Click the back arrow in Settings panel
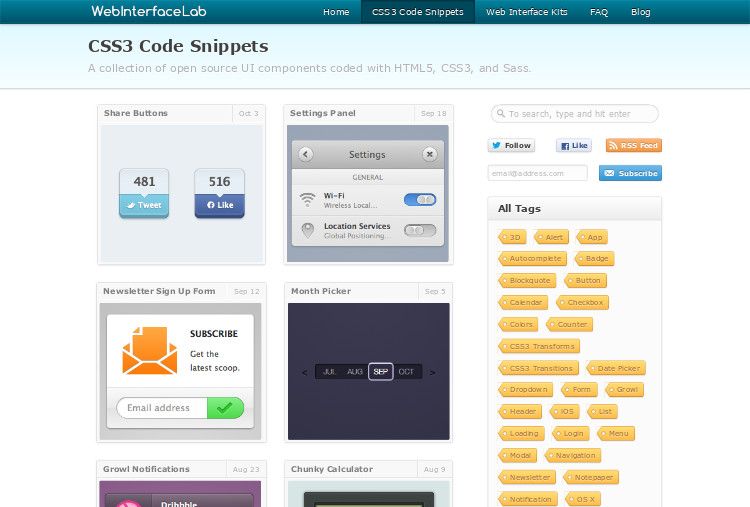Image resolution: width=750 pixels, height=507 pixels. tap(306, 154)
